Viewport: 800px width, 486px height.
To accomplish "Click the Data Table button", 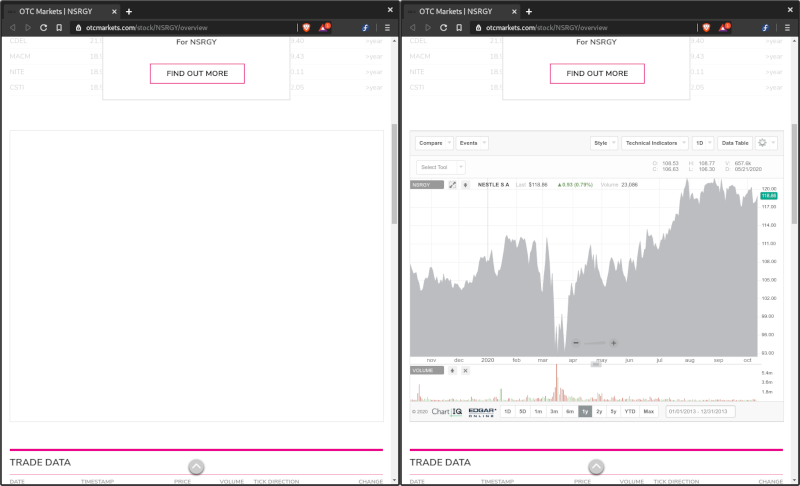I will (735, 143).
